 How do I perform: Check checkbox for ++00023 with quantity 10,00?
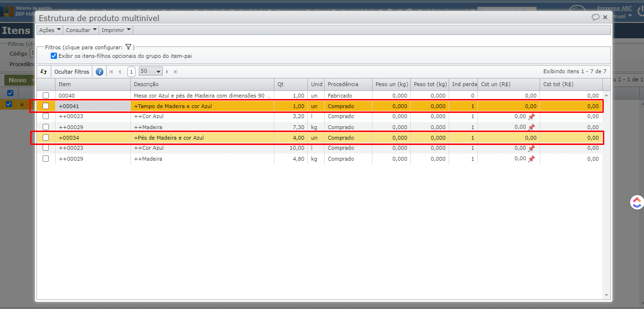pos(46,148)
